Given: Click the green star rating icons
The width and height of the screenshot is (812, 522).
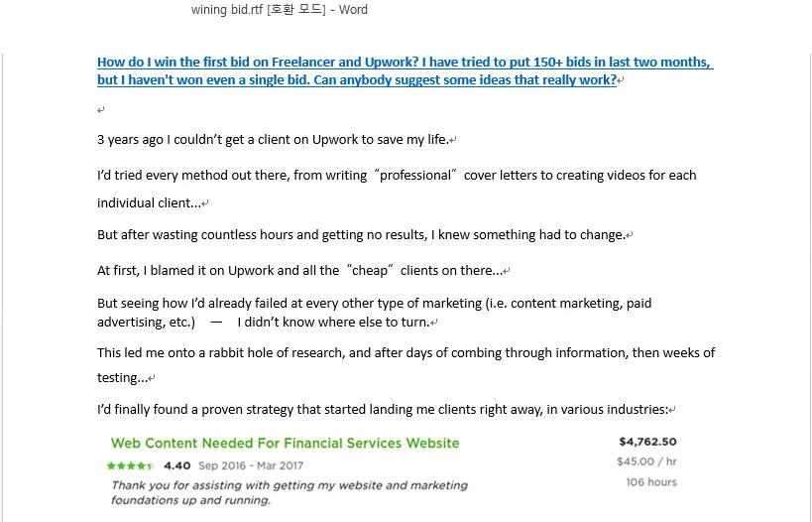Looking at the screenshot, I should [x=130, y=465].
